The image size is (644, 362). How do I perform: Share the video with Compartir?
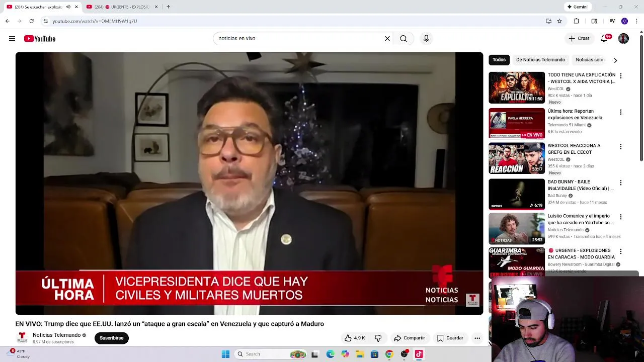coord(410,338)
